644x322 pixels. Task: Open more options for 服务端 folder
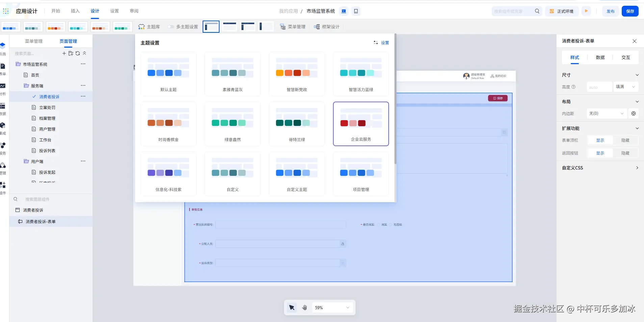point(83,85)
